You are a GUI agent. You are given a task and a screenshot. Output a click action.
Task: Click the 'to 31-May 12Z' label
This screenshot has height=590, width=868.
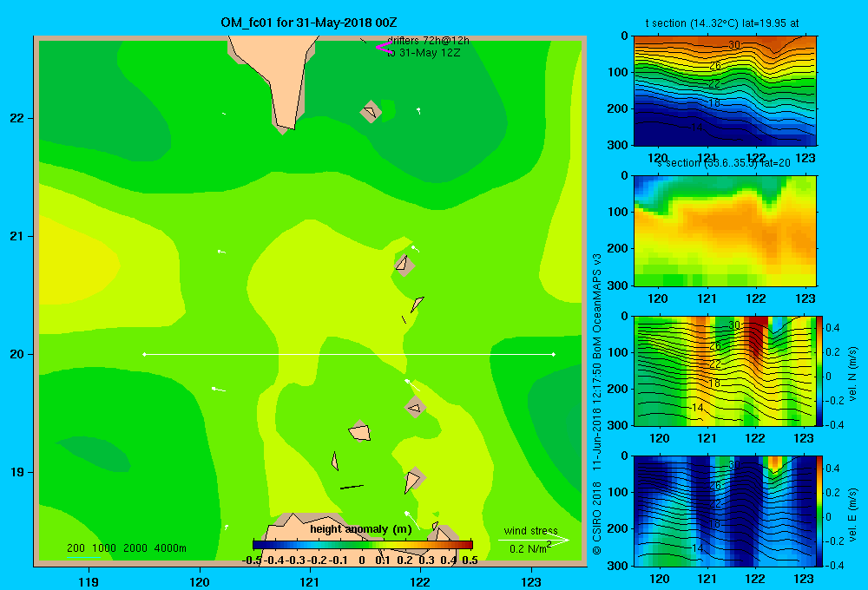pyautogui.click(x=424, y=53)
